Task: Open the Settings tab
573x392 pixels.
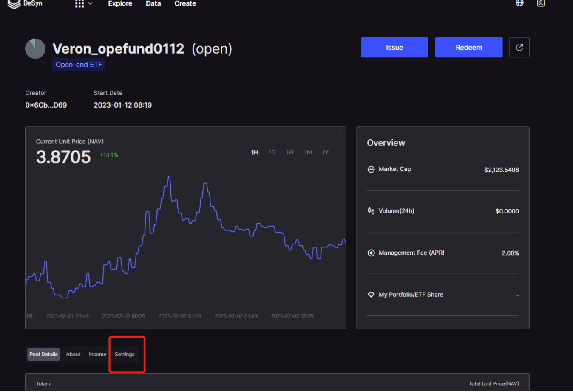Action: coord(125,355)
